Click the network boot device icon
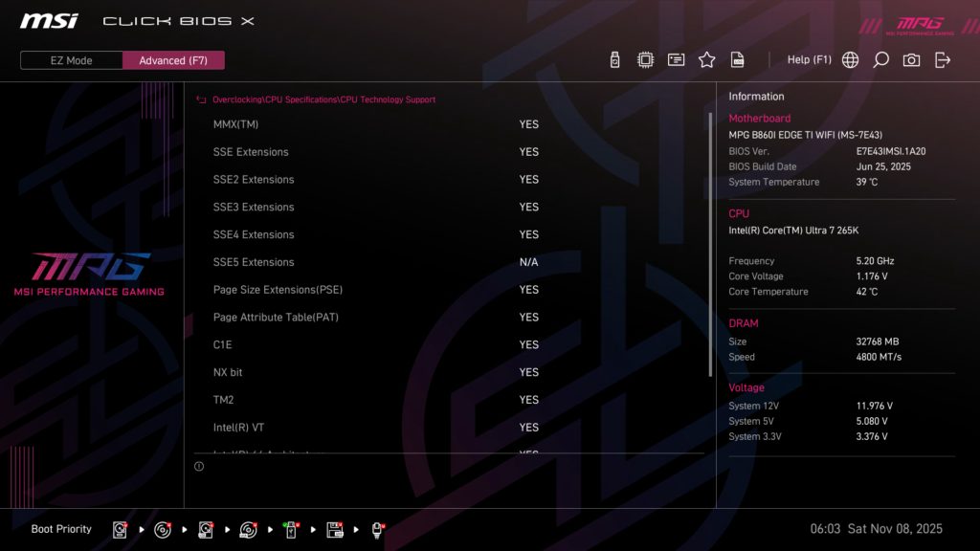The image size is (980, 551). [x=377, y=529]
